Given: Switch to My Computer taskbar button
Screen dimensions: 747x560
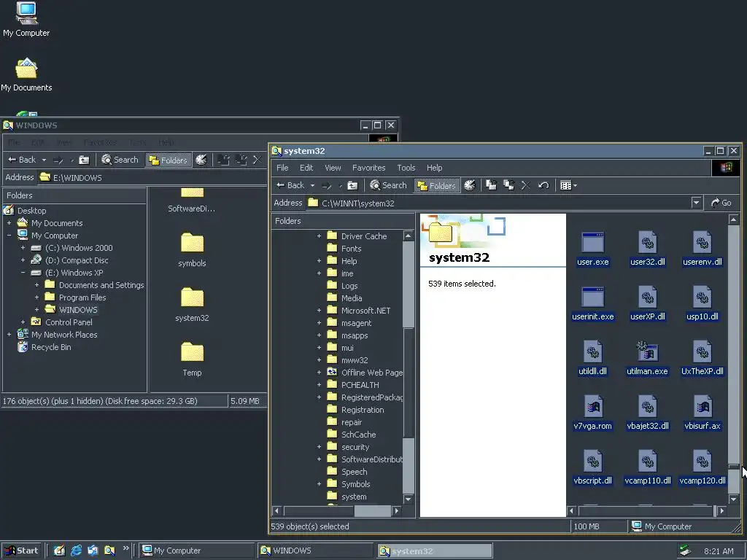Looking at the screenshot, I should point(197,551).
